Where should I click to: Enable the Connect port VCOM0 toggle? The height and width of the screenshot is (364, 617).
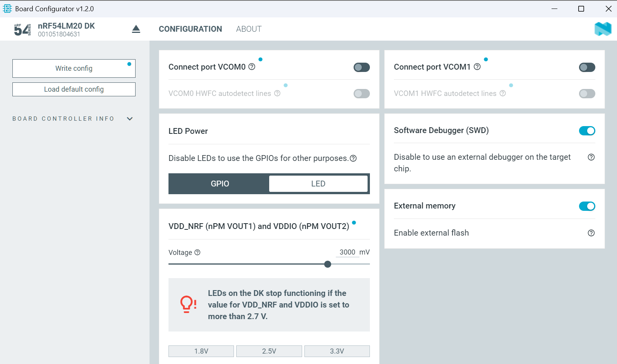tap(362, 67)
